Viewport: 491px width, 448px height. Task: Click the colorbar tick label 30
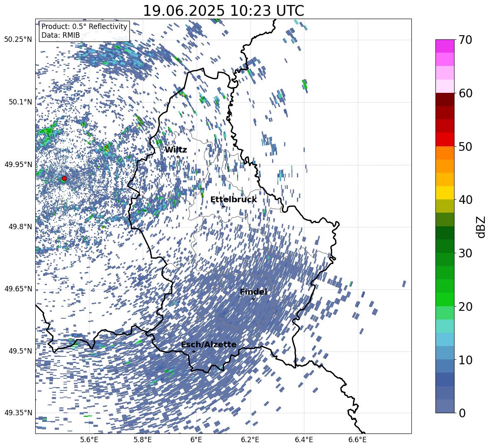coord(465,253)
